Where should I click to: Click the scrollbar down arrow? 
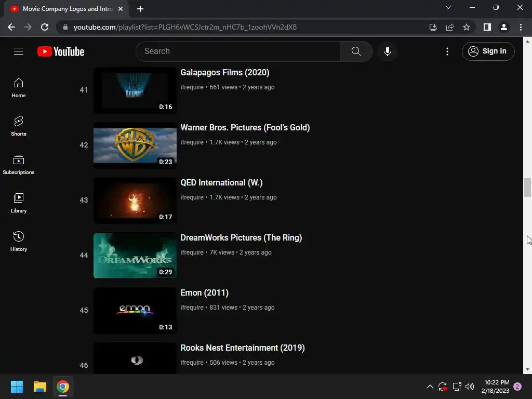(527, 369)
